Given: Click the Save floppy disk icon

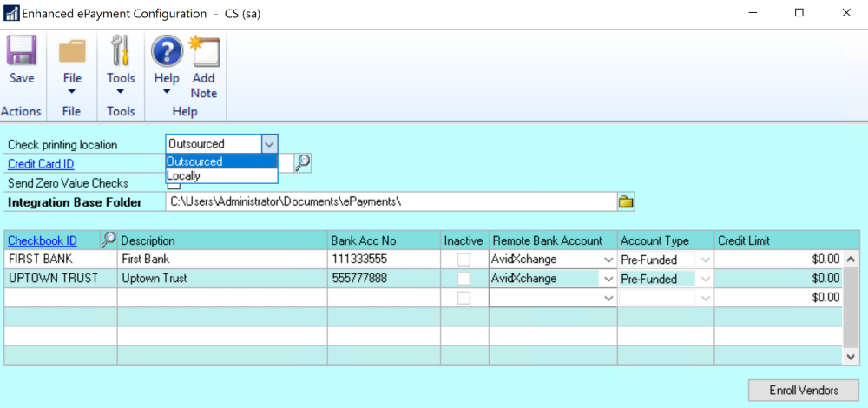Looking at the screenshot, I should point(22,51).
